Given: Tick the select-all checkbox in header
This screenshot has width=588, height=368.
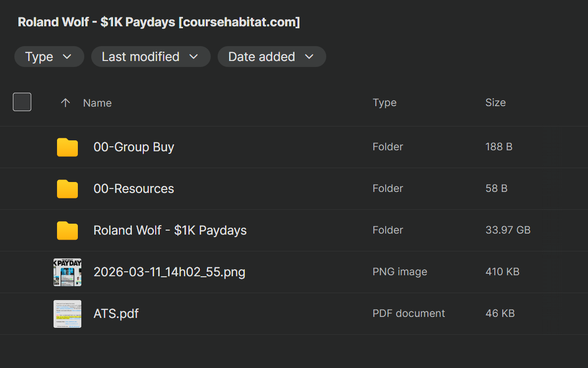Looking at the screenshot, I should point(22,102).
